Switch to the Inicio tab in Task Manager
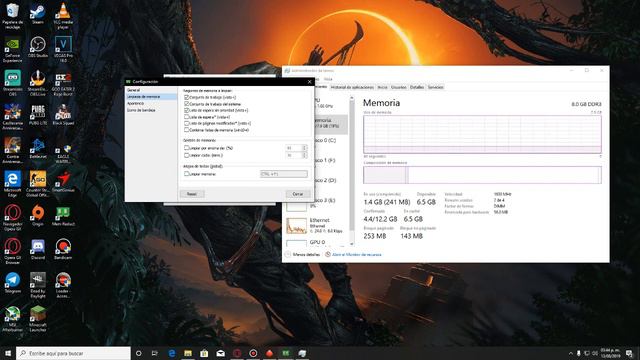 382,87
